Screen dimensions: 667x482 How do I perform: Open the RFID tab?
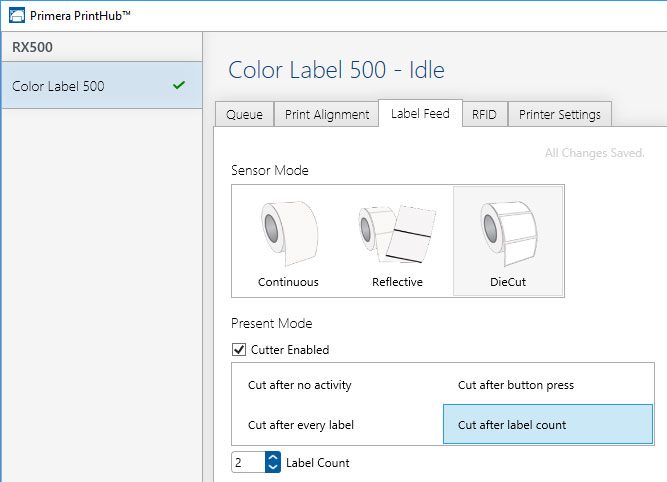pyautogui.click(x=484, y=114)
